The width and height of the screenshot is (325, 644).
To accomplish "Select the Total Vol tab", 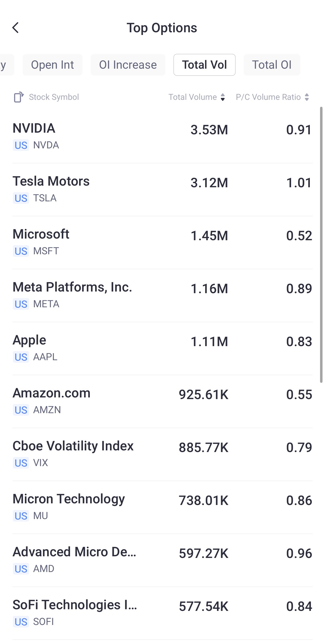I will 204,65.
